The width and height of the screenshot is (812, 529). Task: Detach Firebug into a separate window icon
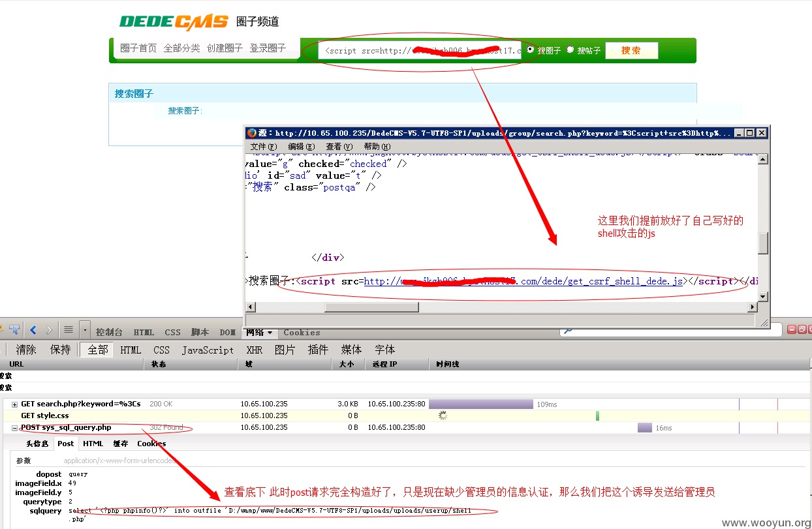coord(802,329)
